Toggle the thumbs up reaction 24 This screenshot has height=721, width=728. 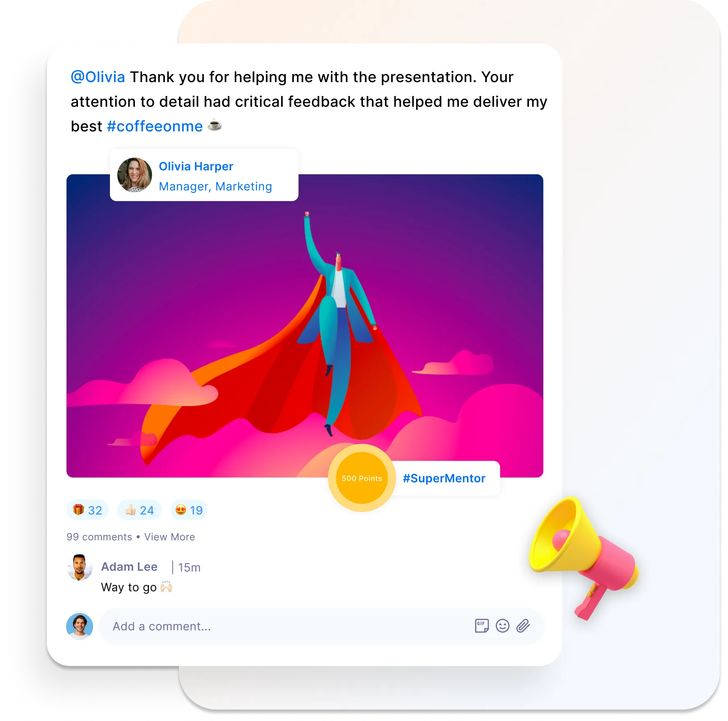pyautogui.click(x=140, y=510)
